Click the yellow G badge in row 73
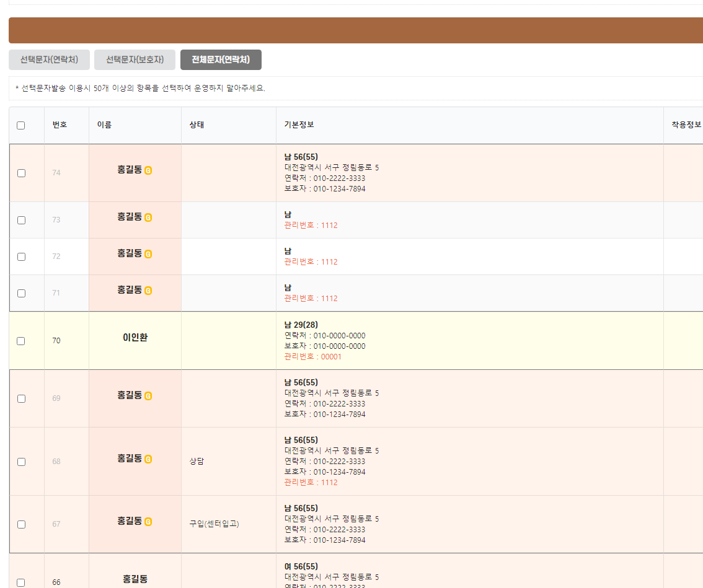 (x=148, y=217)
